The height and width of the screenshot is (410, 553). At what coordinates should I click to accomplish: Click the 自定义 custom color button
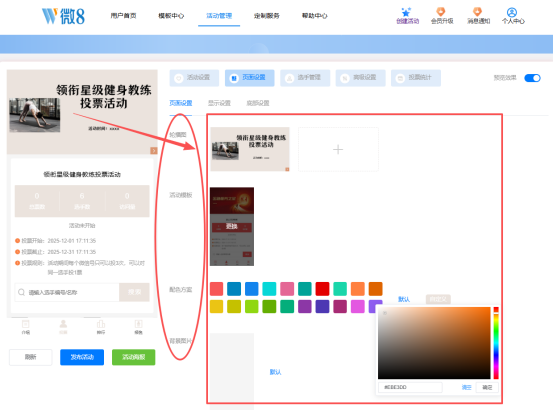[438, 299]
